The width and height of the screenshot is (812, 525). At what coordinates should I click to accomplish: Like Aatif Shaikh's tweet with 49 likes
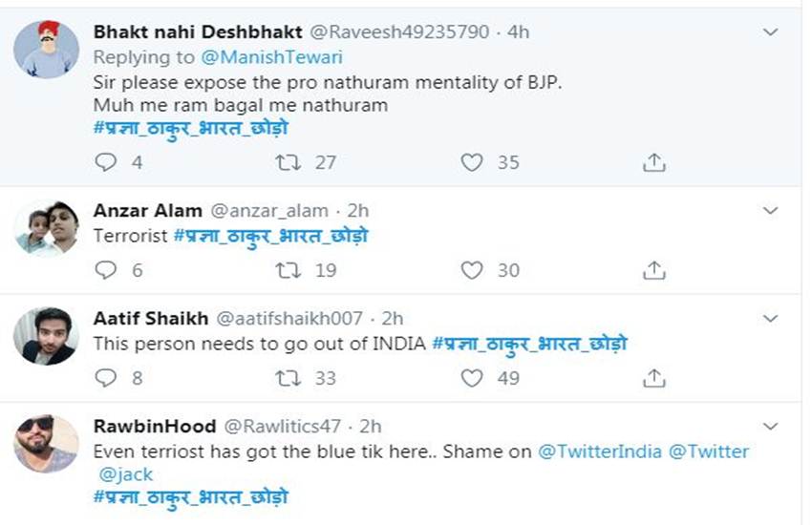click(472, 379)
